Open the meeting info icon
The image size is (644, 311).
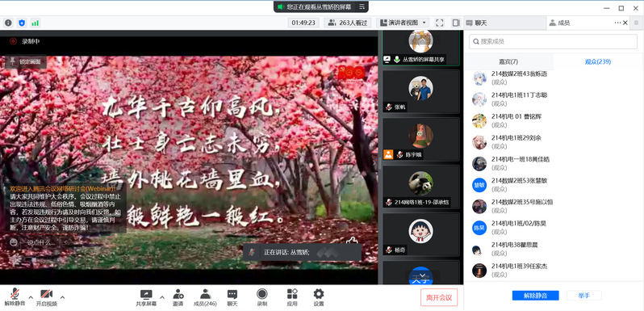click(x=8, y=23)
